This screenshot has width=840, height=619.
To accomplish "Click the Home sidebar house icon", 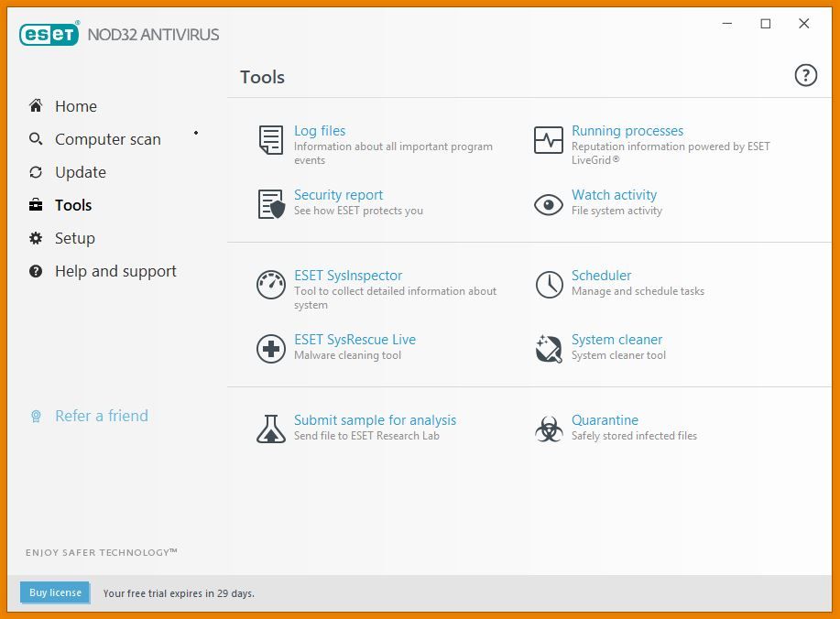I will click(35, 105).
